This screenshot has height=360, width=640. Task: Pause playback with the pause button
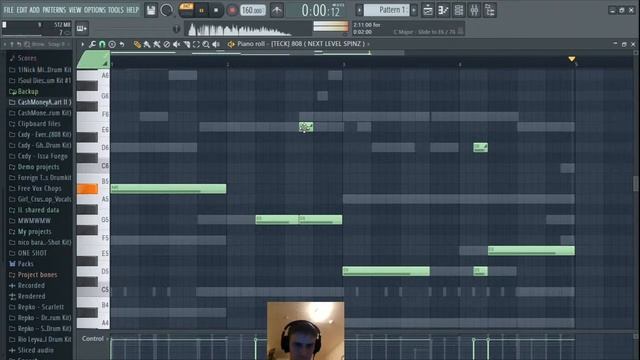[201, 11]
